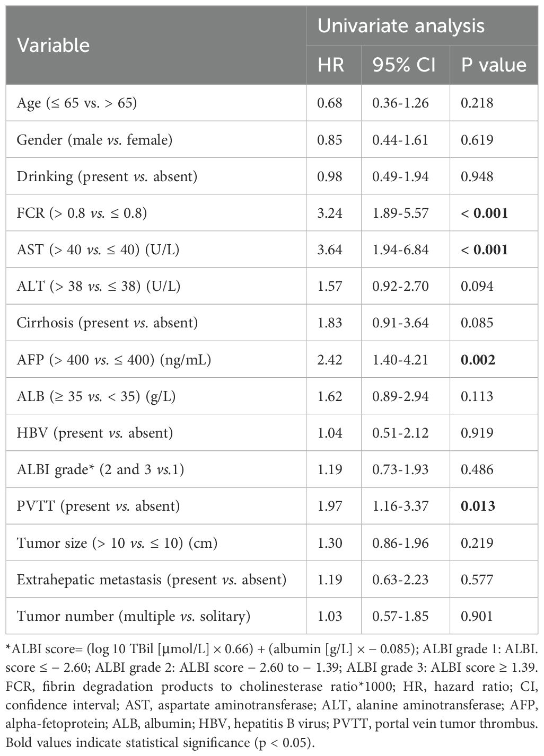Select the Cirrhosis (present vs. absent) label
Screen dimensions: 544x756
tap(107, 323)
